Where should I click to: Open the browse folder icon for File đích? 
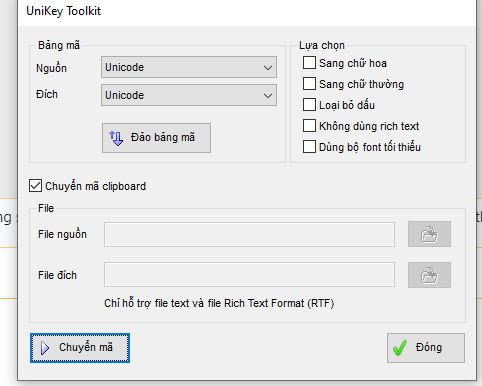(429, 275)
